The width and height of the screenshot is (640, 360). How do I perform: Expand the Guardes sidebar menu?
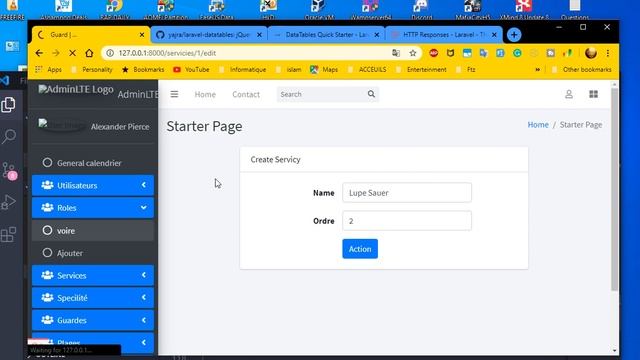point(93,320)
